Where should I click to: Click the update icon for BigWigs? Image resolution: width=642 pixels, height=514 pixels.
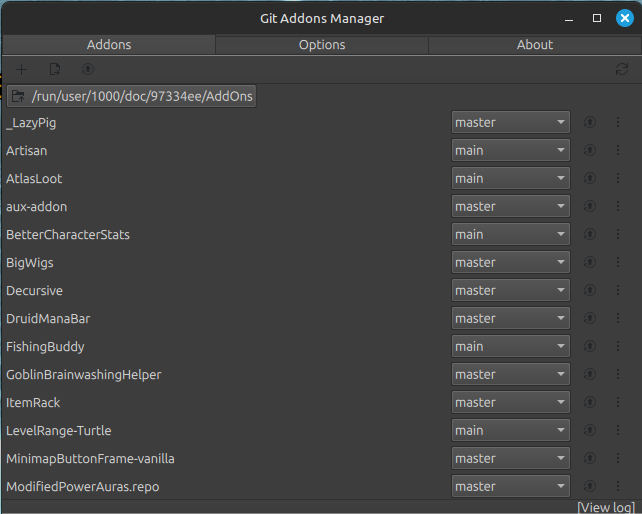590,262
